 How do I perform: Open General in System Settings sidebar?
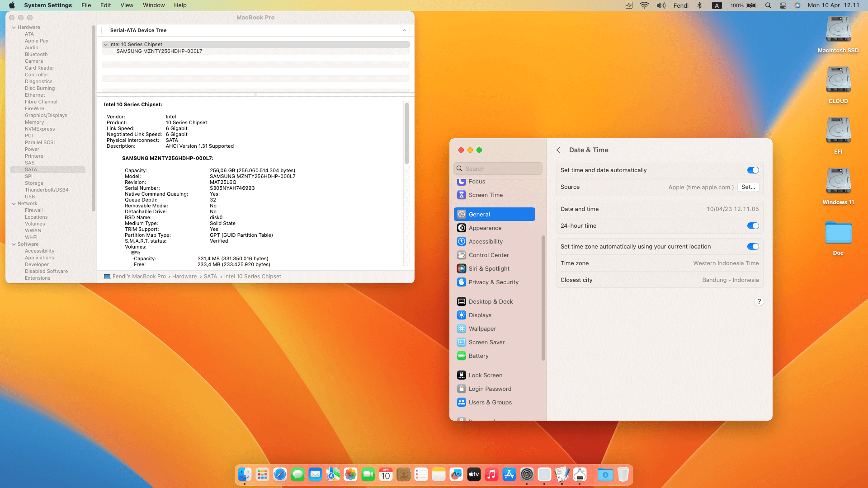(x=495, y=214)
